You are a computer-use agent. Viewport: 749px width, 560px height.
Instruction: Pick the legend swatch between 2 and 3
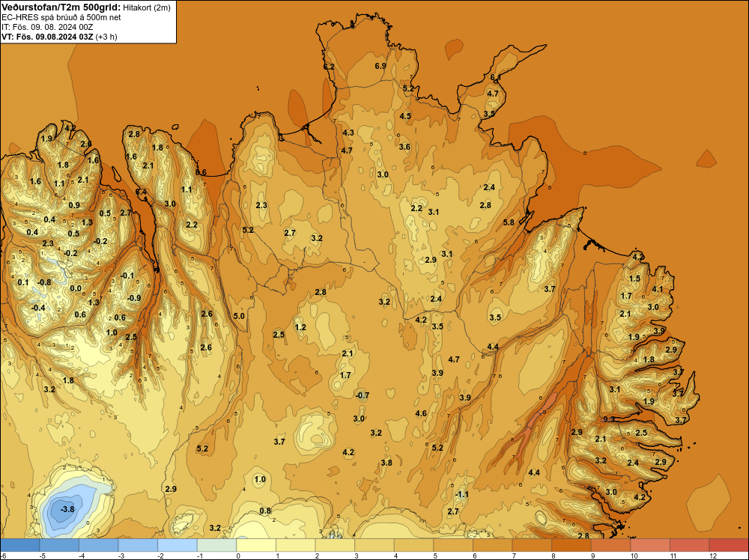(x=335, y=545)
